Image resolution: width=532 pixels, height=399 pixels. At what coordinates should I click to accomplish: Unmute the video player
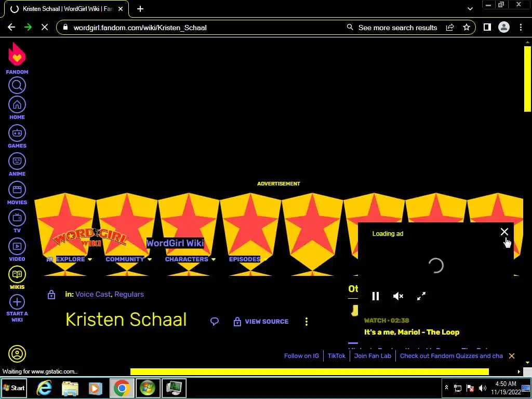coord(398,296)
